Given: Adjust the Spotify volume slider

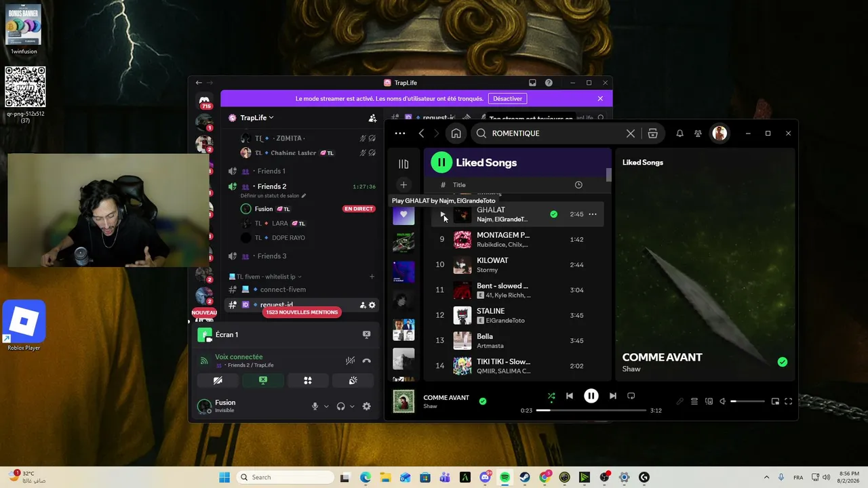Looking at the screenshot, I should pyautogui.click(x=747, y=401).
